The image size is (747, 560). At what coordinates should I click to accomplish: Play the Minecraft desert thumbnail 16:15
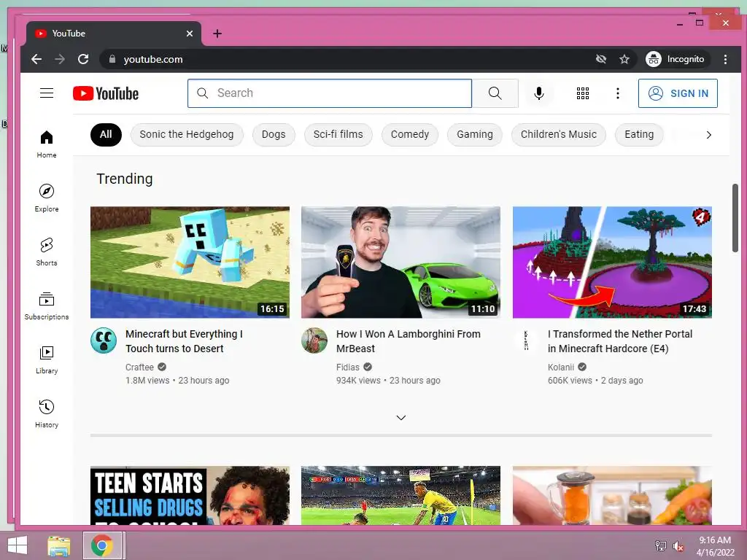pos(190,262)
